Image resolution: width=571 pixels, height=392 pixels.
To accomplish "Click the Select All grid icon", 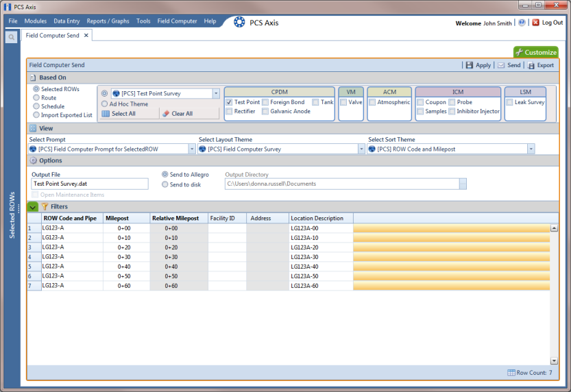I will tap(106, 114).
